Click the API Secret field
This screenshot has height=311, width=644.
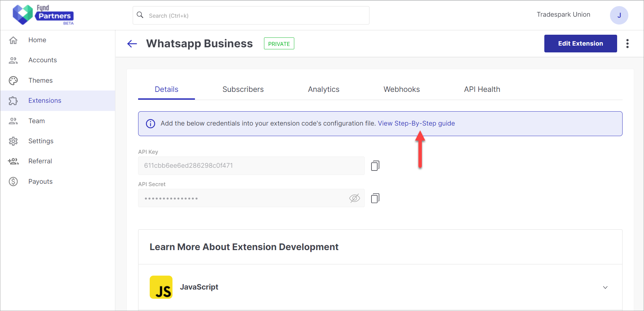tap(251, 198)
